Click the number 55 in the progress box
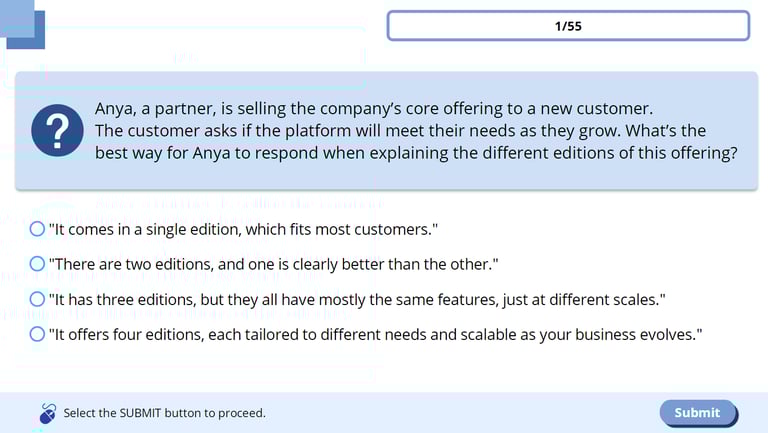Image resolution: width=768 pixels, height=433 pixels. click(x=574, y=26)
